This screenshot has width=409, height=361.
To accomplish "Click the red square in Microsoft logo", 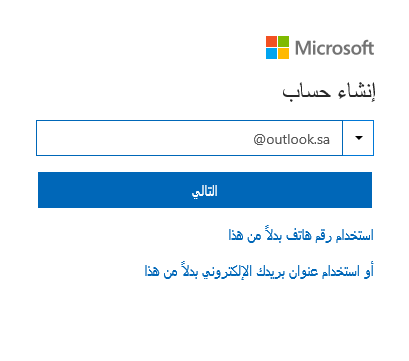I will click(271, 41).
